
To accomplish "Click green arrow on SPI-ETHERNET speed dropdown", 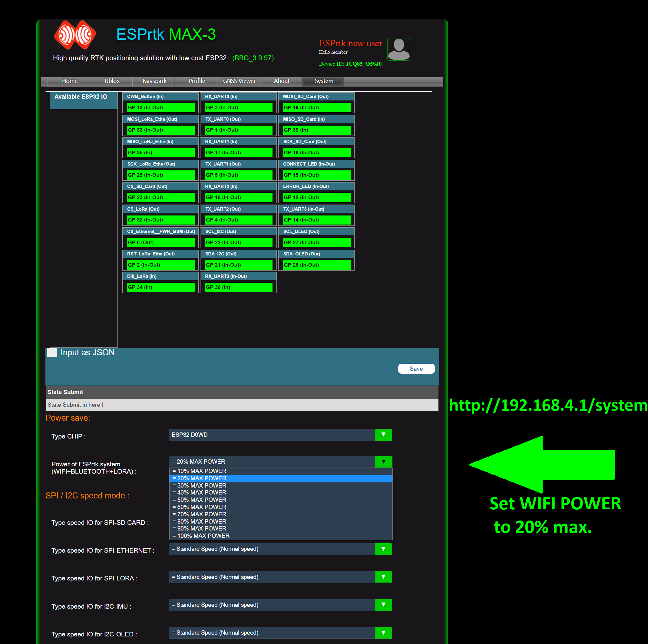I will point(383,549).
